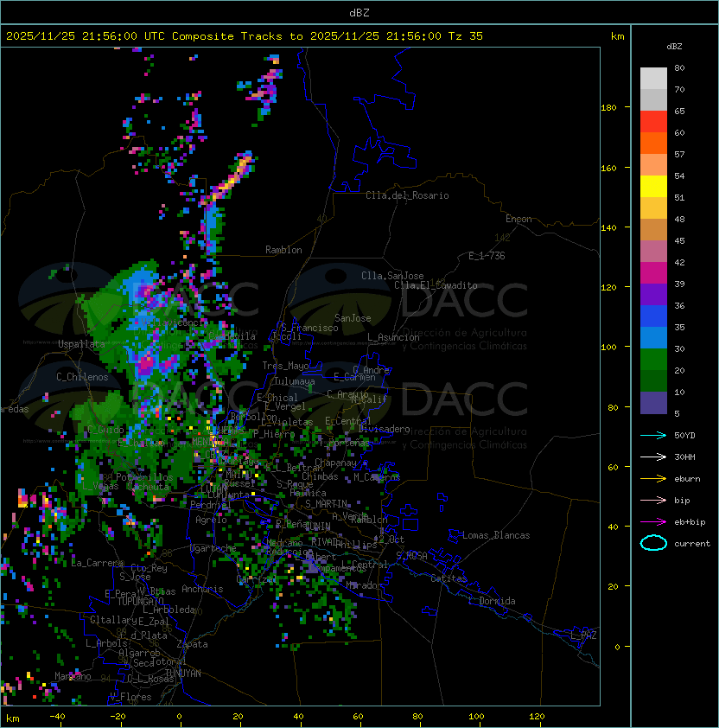Screen dimensions: 719x728
Task: Click the 180 km y-axis label
Action: point(608,108)
